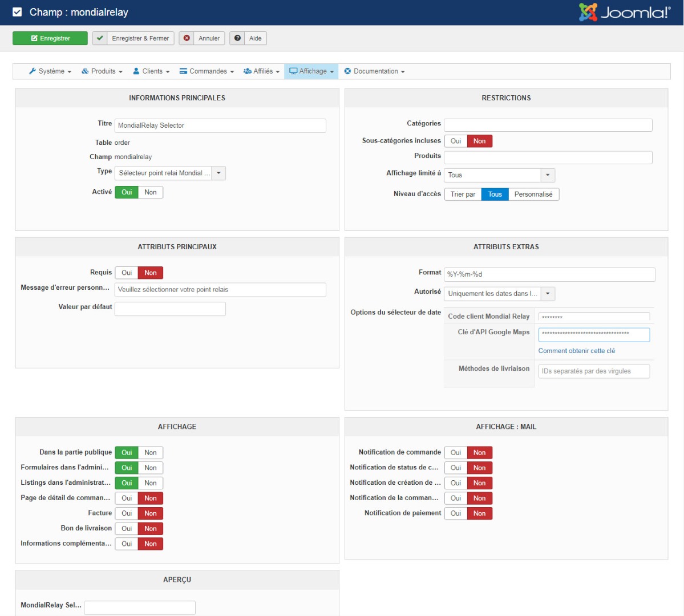
Task: Click the red cancel X icon
Action: pos(187,38)
